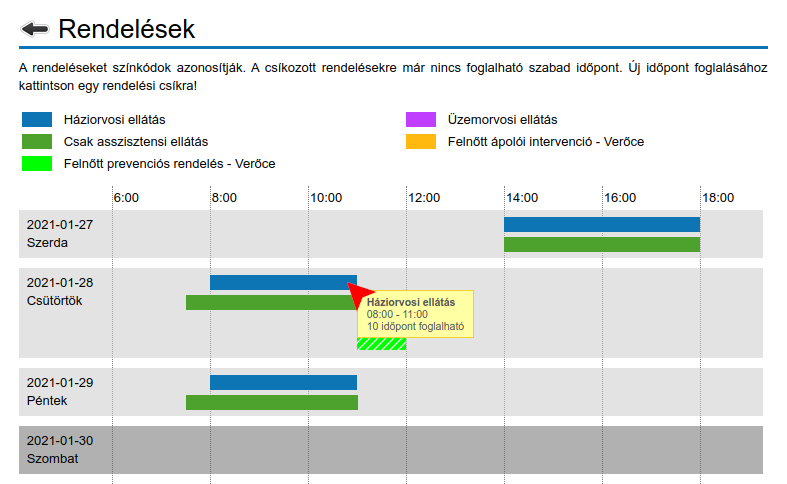Select Wednesday's blue Háziorvosi bar
The height and width of the screenshot is (484, 787).
pos(601,224)
